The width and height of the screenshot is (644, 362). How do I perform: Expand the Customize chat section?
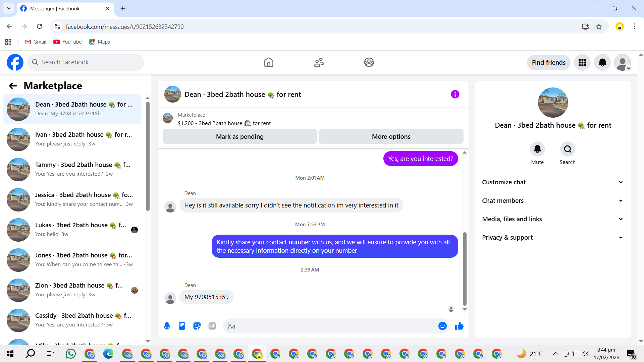tap(553, 182)
